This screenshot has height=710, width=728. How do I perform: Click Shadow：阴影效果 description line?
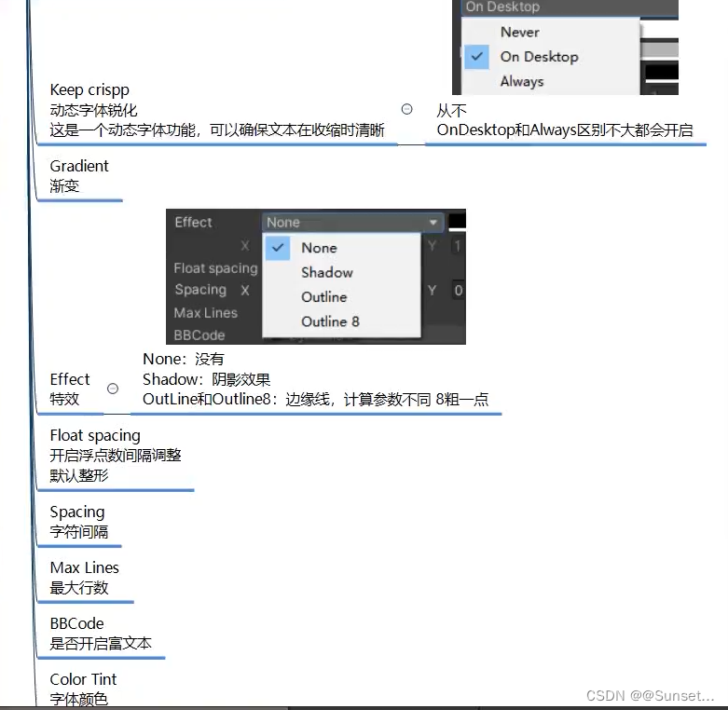pos(207,379)
